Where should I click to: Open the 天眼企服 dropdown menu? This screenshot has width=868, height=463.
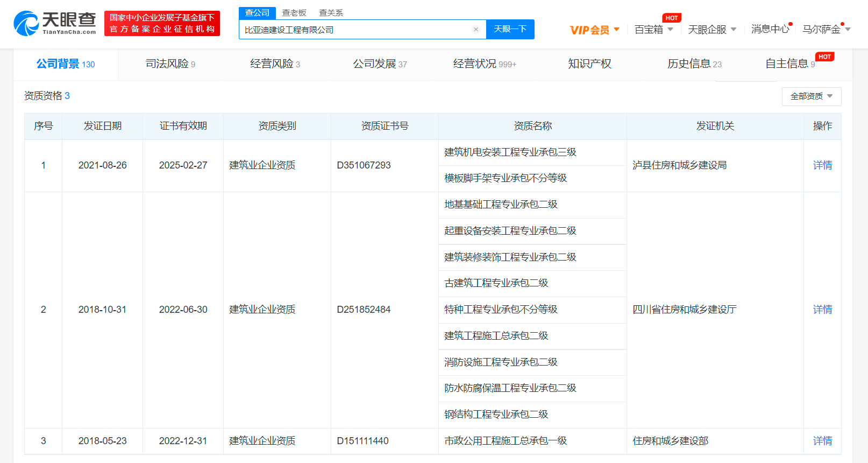tap(712, 30)
